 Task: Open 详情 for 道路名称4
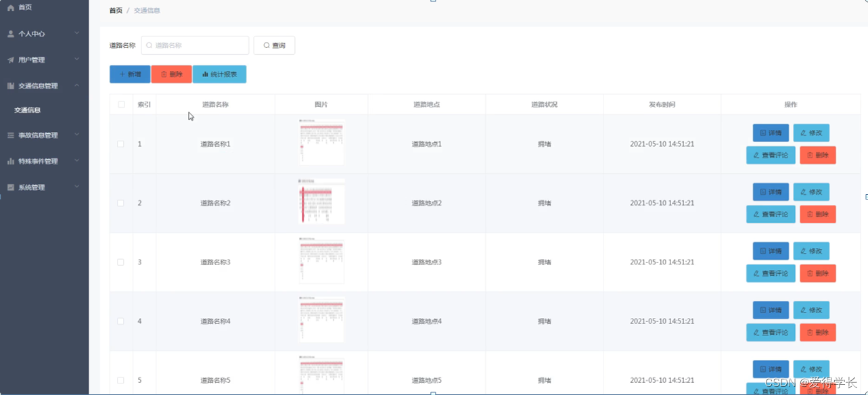pyautogui.click(x=771, y=310)
